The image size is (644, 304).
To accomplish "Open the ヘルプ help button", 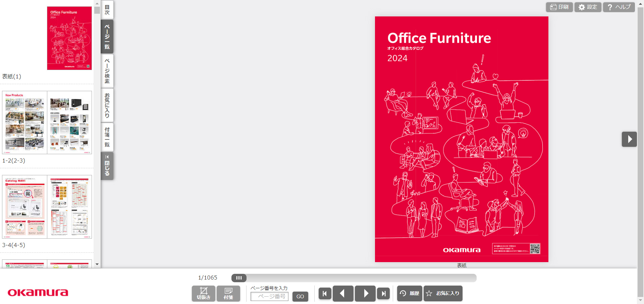I will tap(619, 7).
